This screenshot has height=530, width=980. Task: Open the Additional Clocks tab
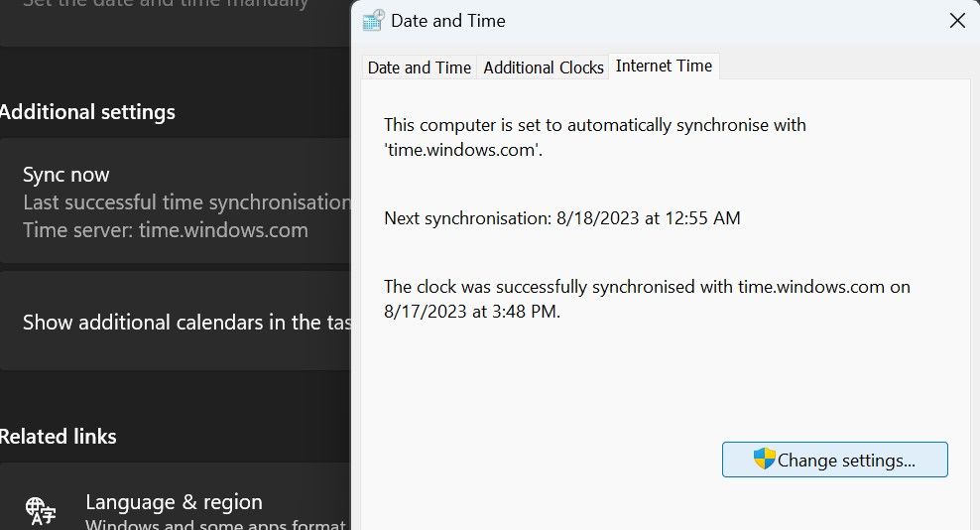tap(544, 67)
